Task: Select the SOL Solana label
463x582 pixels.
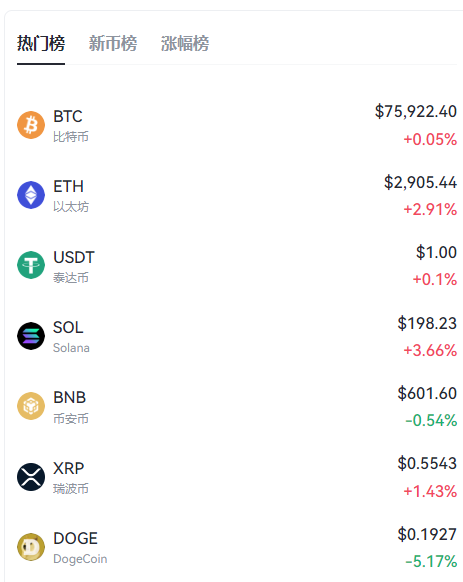Action: (71, 337)
